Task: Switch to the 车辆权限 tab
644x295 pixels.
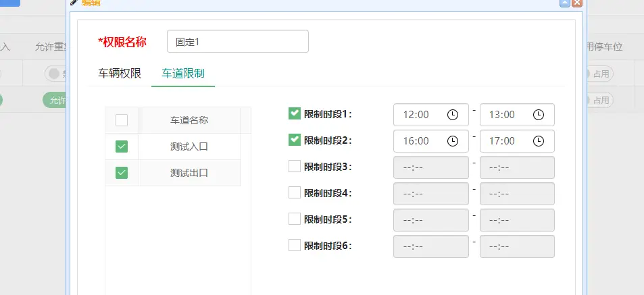Action: tap(120, 74)
